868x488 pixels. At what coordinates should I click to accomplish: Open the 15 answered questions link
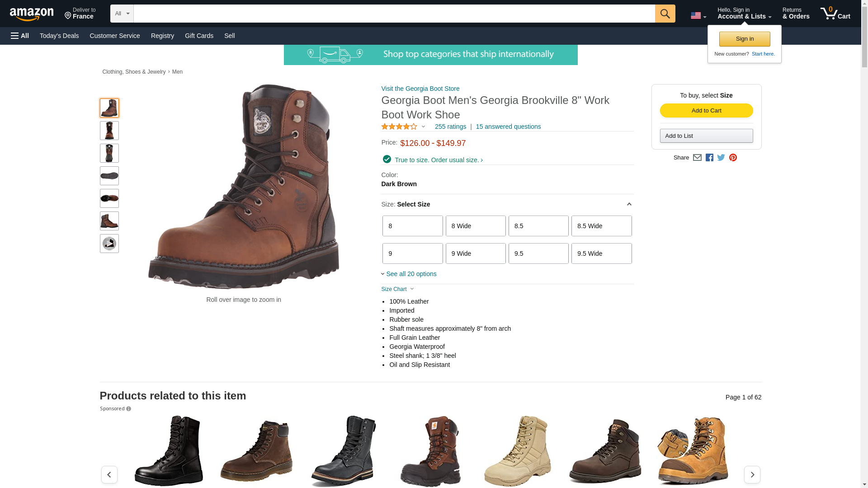pyautogui.click(x=508, y=127)
